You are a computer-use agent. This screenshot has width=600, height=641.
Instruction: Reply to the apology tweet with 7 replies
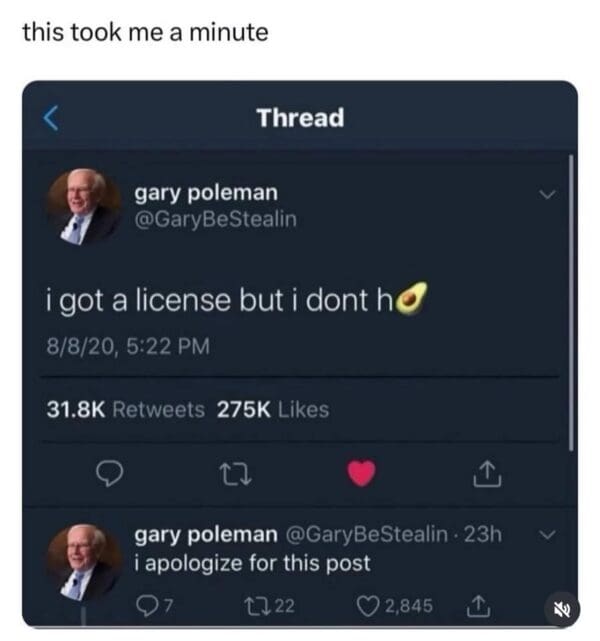154,605
